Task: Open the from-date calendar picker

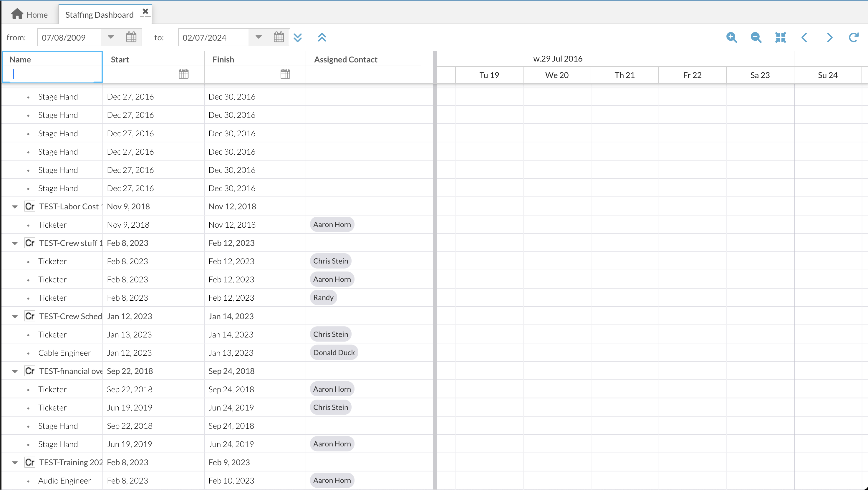Action: tap(131, 37)
